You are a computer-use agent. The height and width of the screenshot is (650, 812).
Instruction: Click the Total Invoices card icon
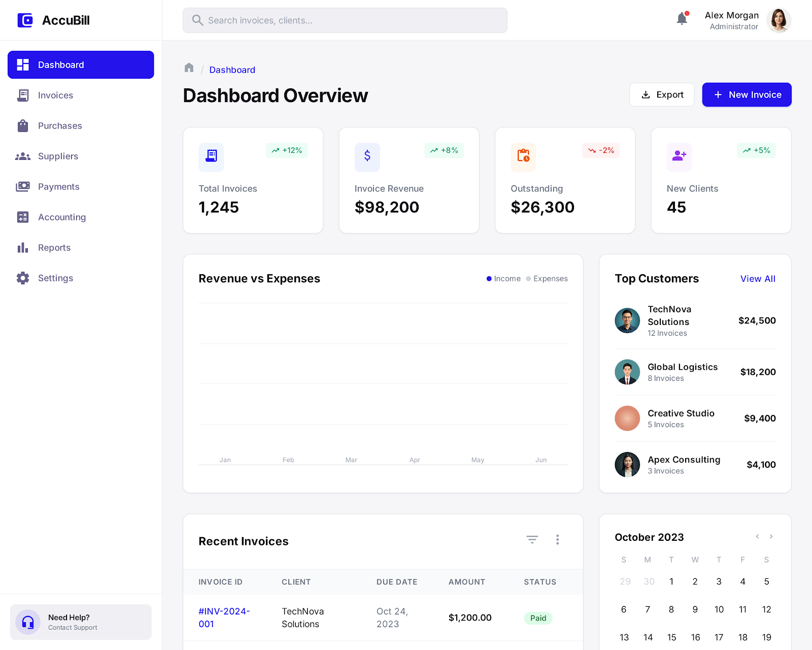pos(211,156)
